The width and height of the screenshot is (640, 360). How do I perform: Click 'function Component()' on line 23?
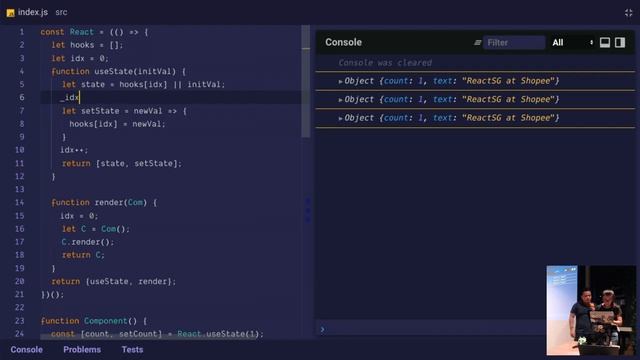(89, 321)
